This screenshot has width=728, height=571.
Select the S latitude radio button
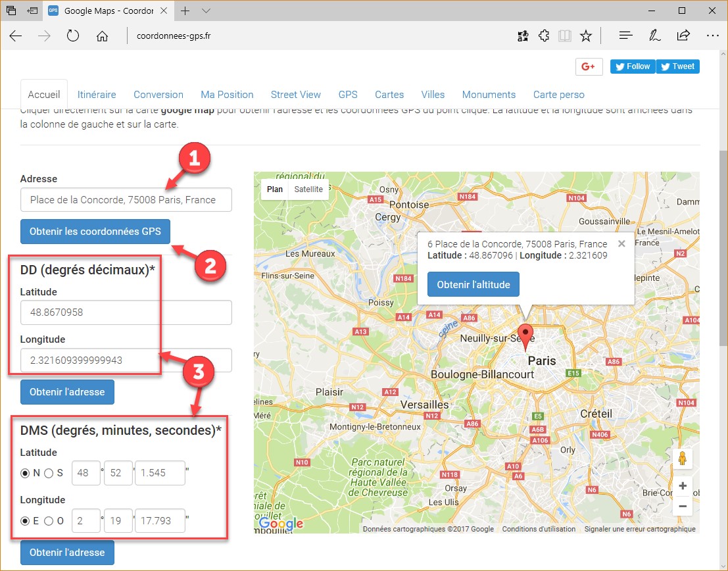[x=49, y=473]
